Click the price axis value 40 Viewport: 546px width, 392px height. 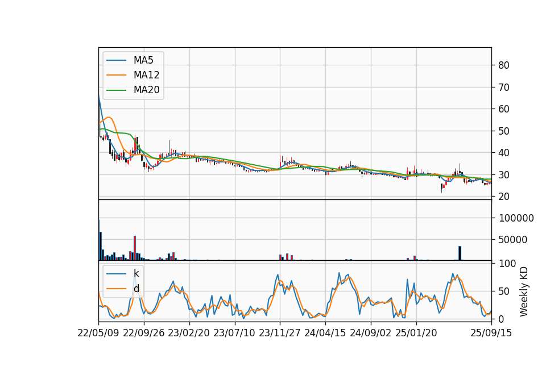point(503,153)
